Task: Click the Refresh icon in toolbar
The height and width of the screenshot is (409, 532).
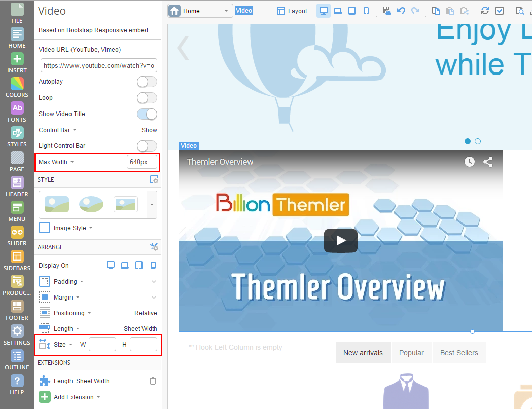Action: [x=485, y=11]
